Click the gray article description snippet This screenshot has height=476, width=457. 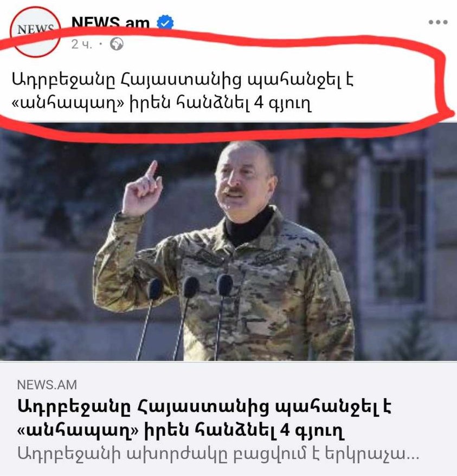(x=218, y=454)
